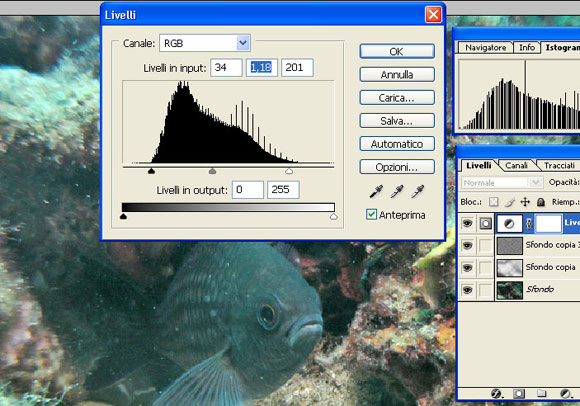Grab the white input levels slider triangle
Screen dimensions: 580x406
[289, 171]
